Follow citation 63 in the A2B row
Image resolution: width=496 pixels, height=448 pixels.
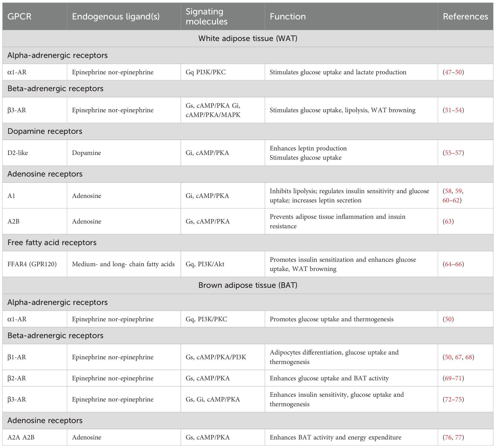448,221
